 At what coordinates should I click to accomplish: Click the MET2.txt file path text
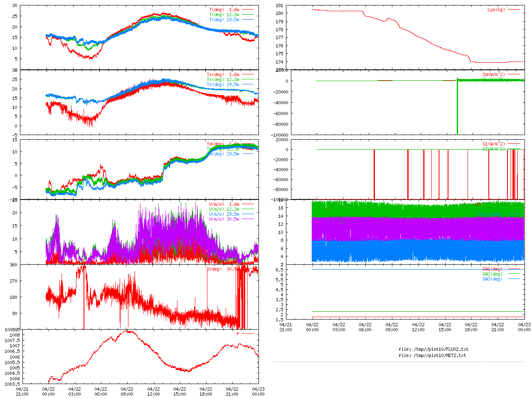coord(432,355)
